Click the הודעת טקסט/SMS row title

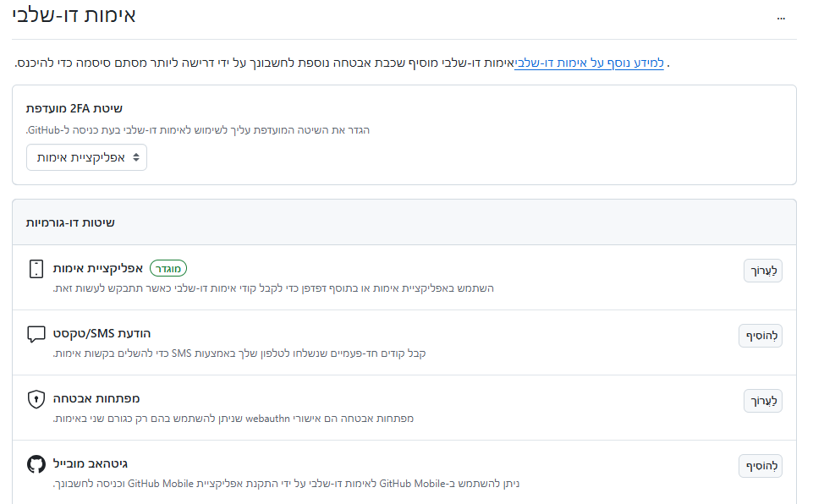102,333
